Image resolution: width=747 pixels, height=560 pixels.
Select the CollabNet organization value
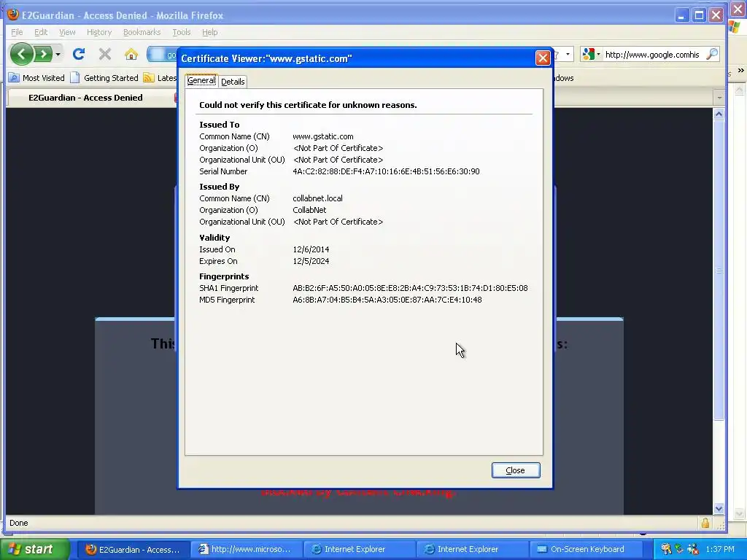tap(309, 210)
